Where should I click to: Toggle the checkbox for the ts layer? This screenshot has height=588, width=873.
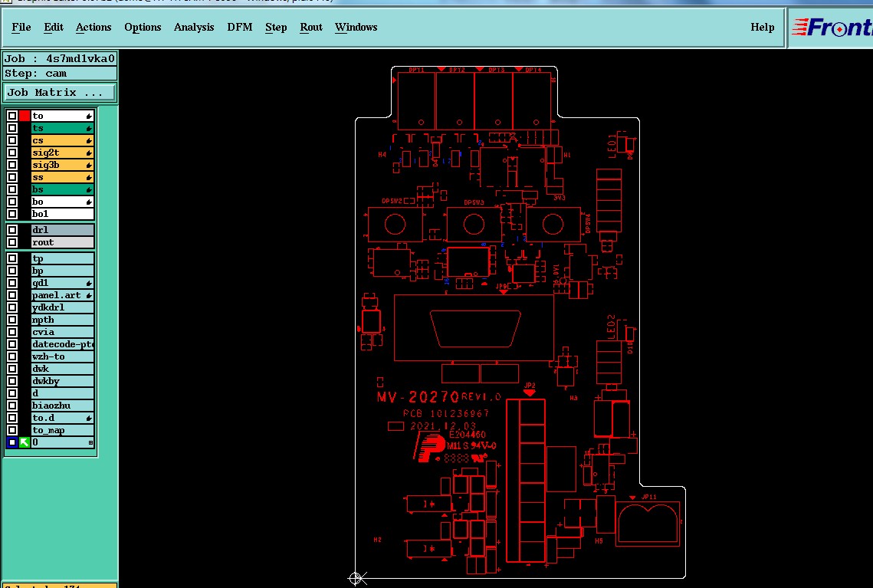tap(12, 128)
